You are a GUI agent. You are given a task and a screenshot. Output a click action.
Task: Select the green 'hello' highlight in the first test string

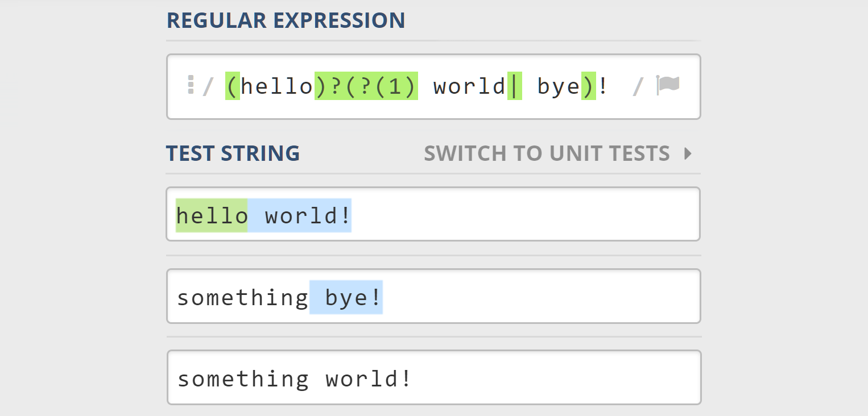(x=211, y=215)
